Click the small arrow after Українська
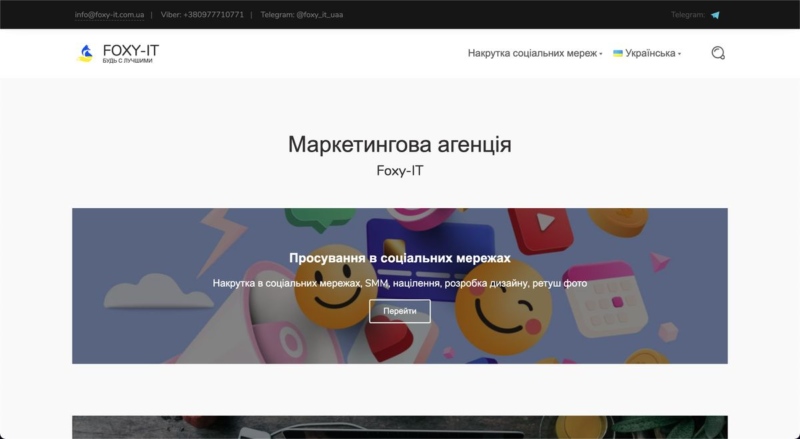 tap(679, 54)
